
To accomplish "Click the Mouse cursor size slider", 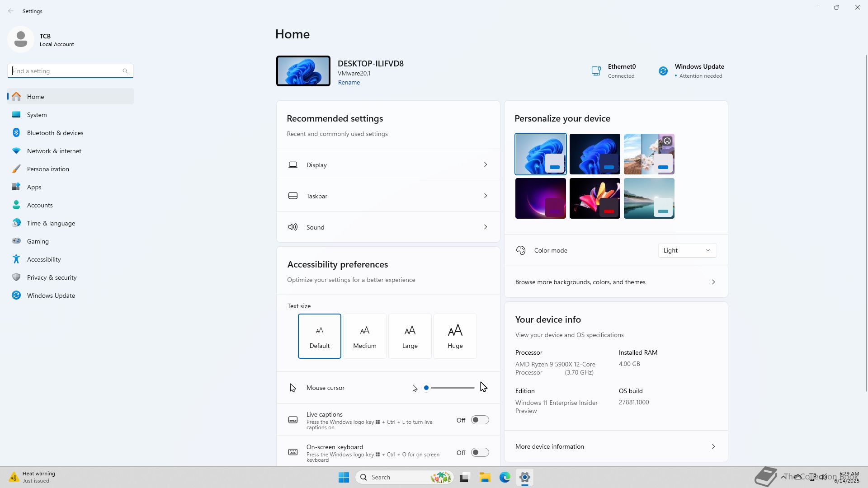I will 450,388.
